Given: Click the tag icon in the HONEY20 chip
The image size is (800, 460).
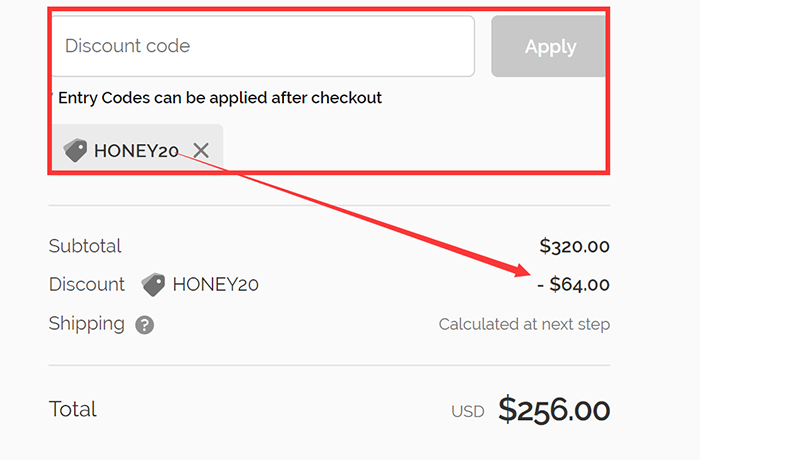Looking at the screenshot, I should click(75, 150).
